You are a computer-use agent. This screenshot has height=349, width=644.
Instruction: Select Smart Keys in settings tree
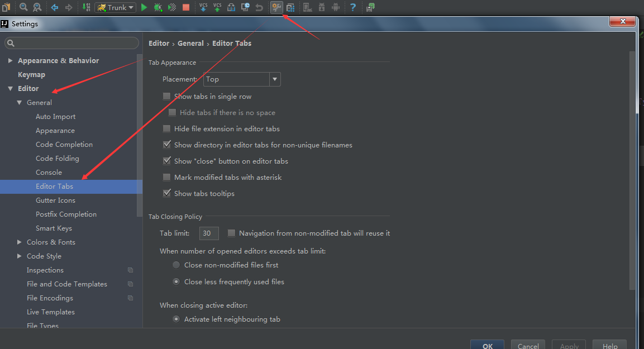pyautogui.click(x=54, y=228)
